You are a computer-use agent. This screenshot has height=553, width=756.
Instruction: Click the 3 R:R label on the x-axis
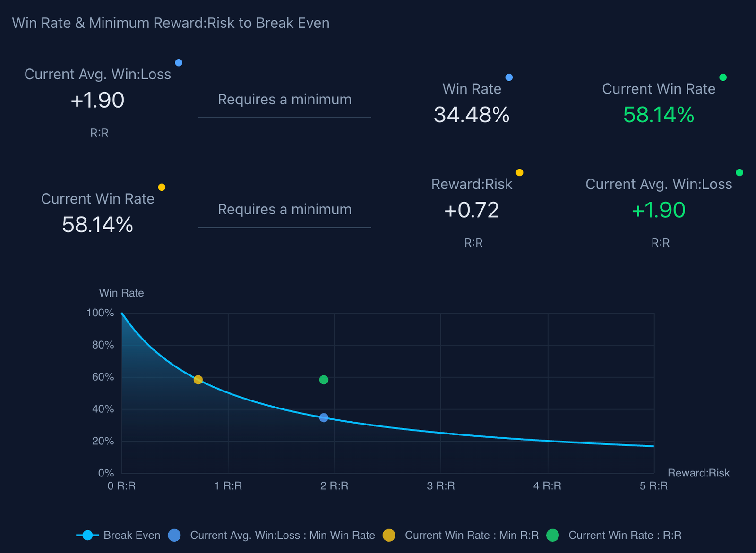[x=441, y=486]
